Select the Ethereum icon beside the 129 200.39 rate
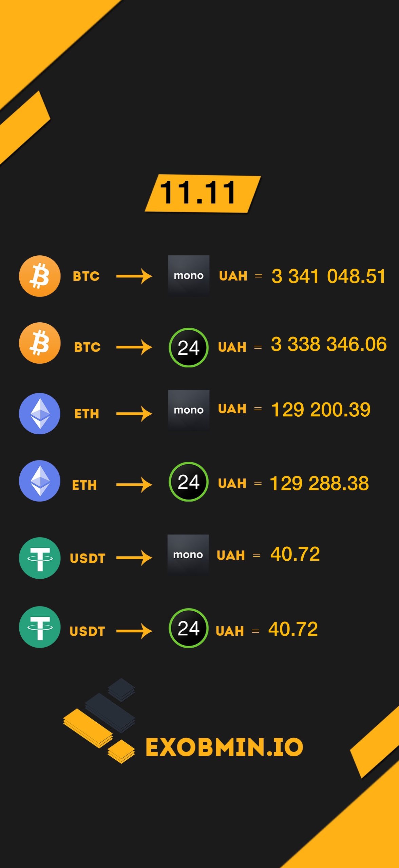The image size is (399, 868). pyautogui.click(x=40, y=414)
